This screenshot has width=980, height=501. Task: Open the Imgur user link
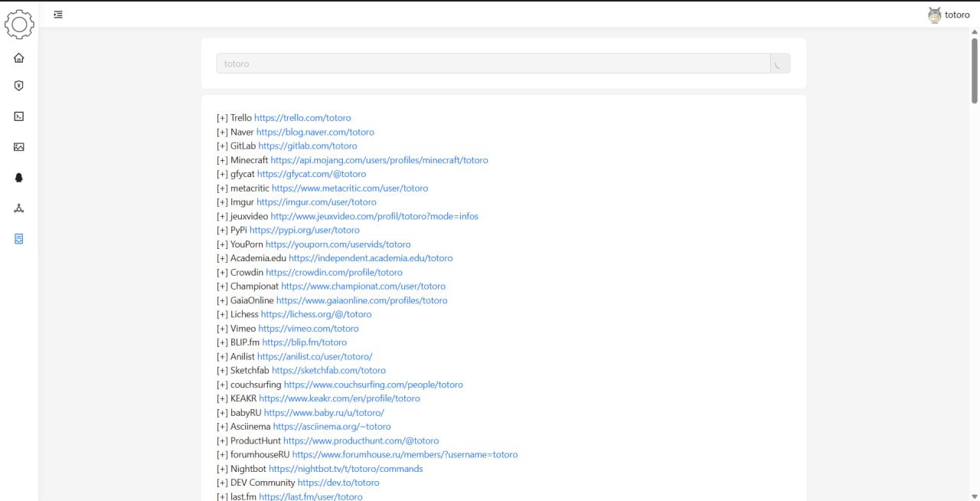click(x=316, y=202)
